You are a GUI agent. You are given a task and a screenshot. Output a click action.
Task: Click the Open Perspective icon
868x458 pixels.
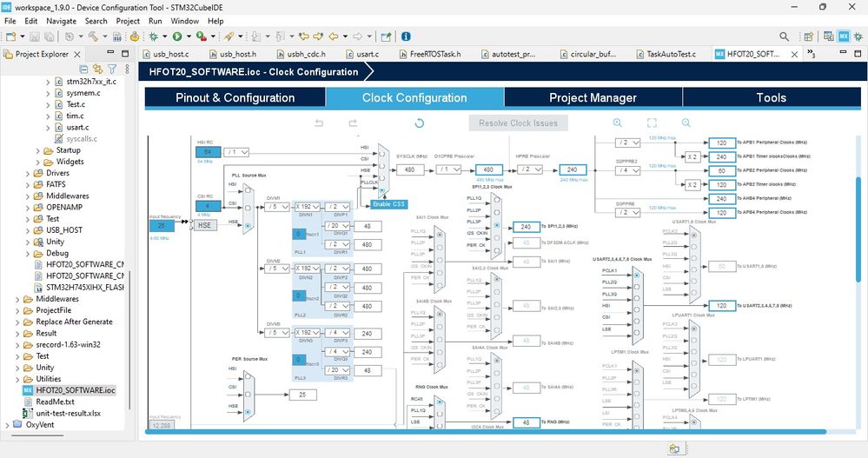(x=809, y=37)
